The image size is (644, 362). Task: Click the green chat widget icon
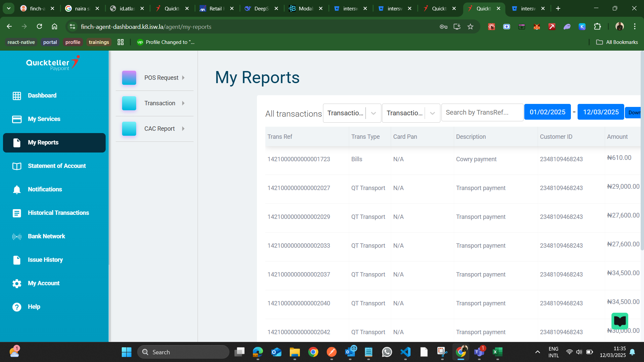coord(620,321)
